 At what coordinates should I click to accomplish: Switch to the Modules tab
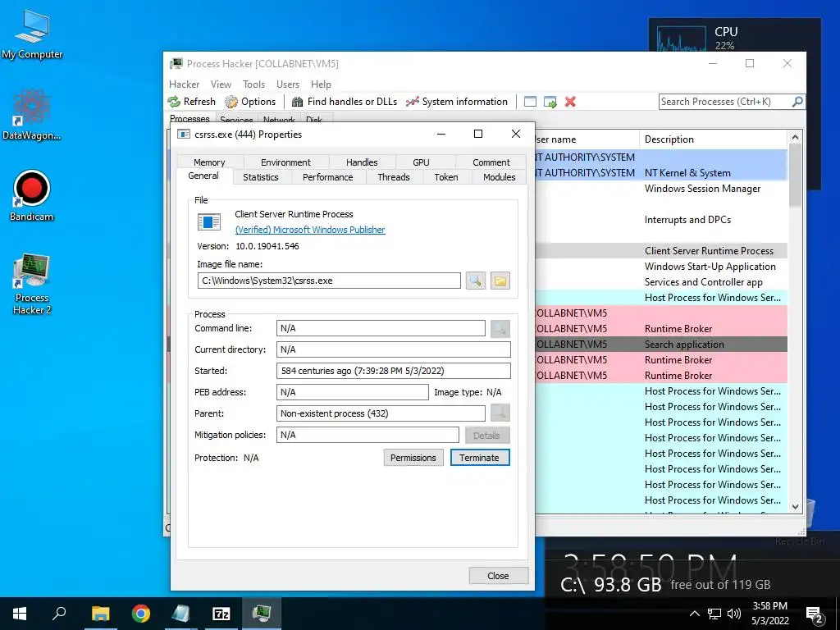500,177
